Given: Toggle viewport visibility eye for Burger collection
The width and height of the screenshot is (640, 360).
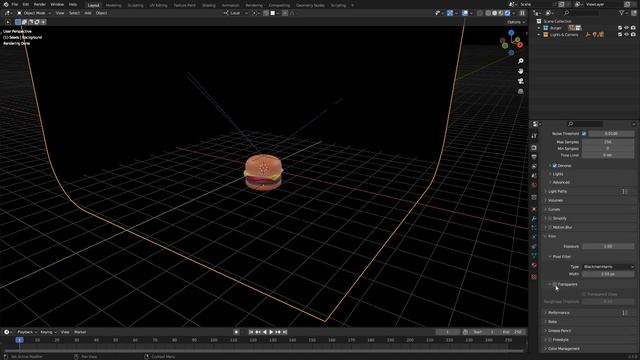Looking at the screenshot, I should click(627, 28).
